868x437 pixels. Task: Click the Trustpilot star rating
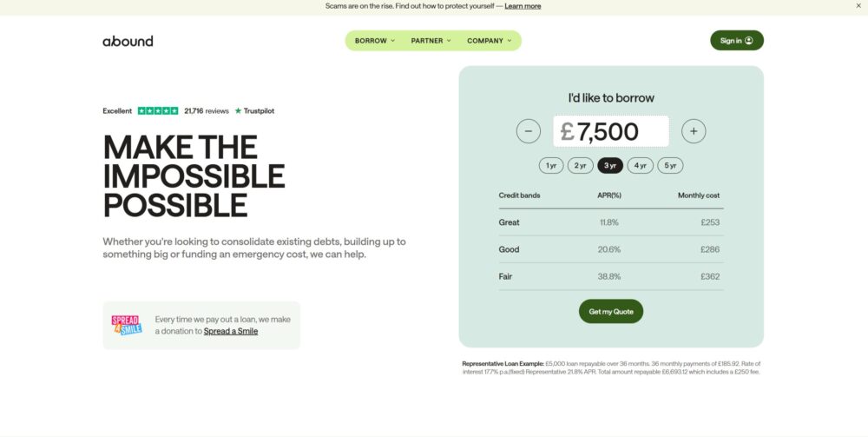tap(158, 111)
